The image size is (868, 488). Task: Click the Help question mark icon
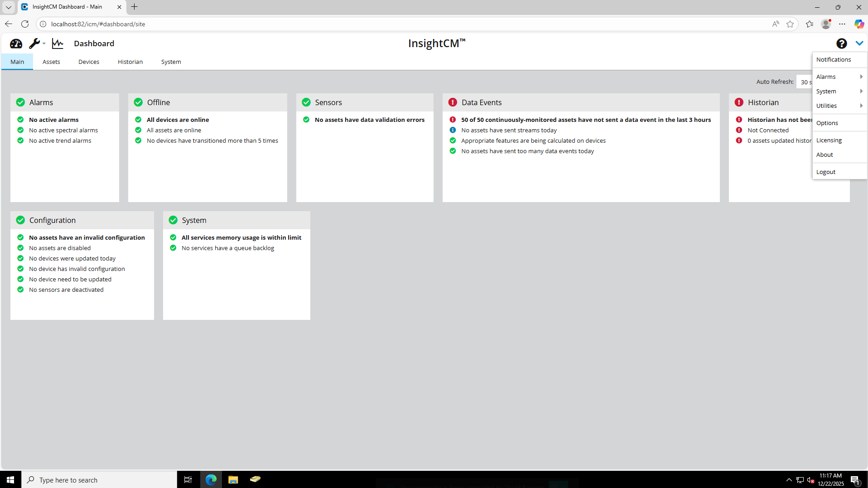(841, 43)
